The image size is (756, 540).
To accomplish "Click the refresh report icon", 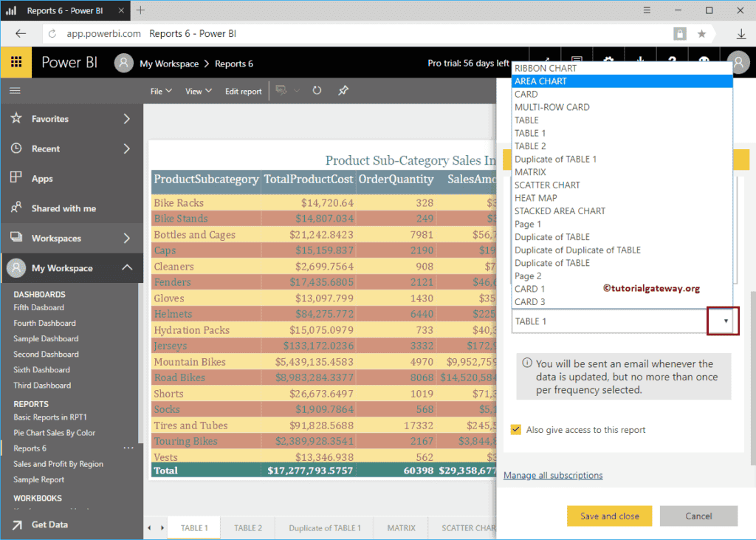I will coord(317,91).
